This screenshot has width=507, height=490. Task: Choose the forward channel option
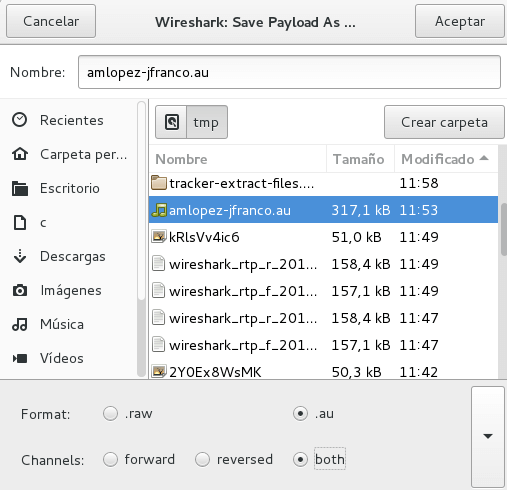click(110, 459)
